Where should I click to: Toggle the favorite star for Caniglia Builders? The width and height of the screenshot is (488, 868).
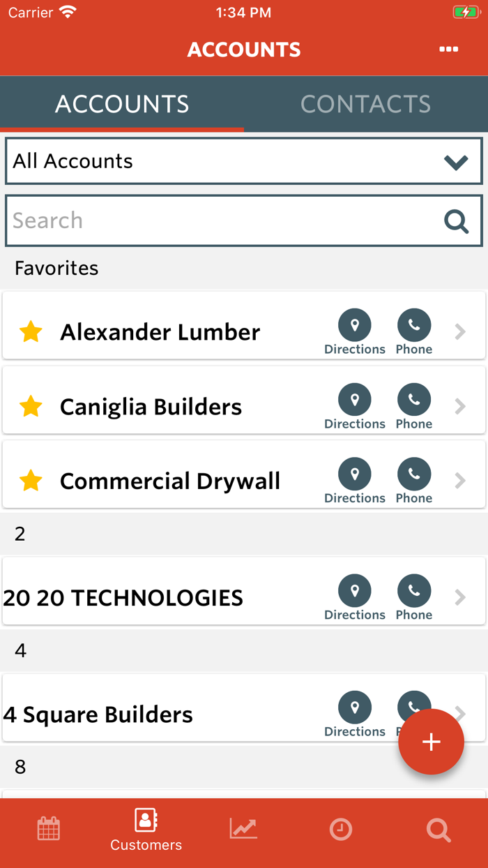point(31,406)
